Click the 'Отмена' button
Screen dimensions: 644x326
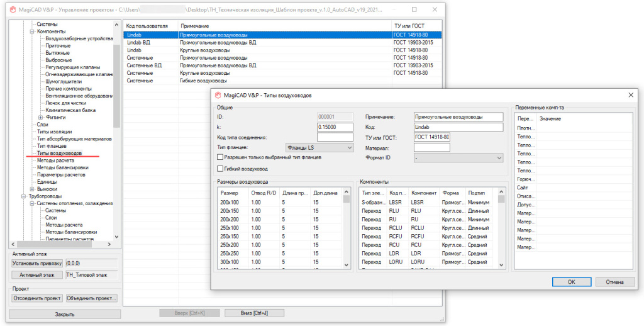(614, 282)
